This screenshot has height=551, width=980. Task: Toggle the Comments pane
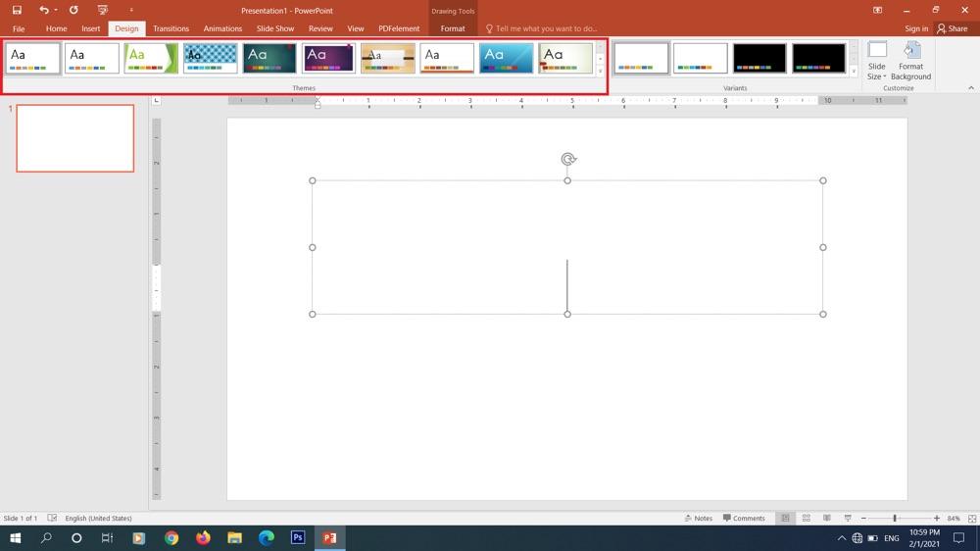coord(744,518)
